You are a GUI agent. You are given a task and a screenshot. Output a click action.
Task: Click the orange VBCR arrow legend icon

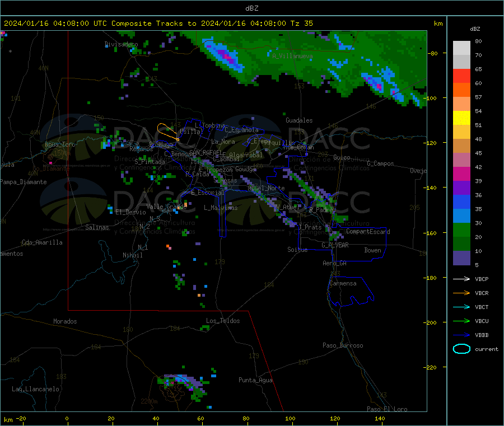(x=461, y=293)
